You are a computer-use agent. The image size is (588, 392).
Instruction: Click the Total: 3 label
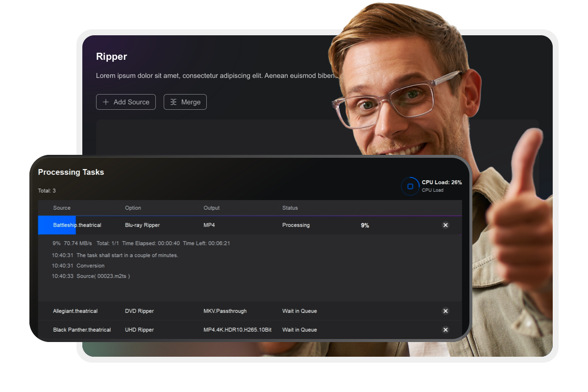coord(47,191)
